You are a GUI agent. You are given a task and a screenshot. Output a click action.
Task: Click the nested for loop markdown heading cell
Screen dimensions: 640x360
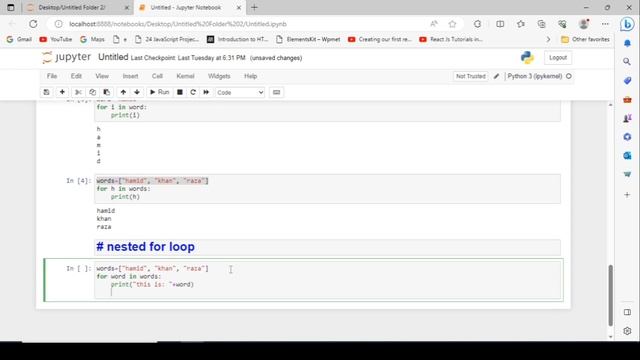click(327, 247)
